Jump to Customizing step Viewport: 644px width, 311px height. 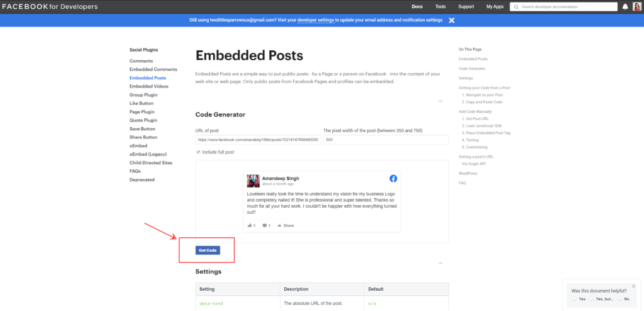coord(474,147)
